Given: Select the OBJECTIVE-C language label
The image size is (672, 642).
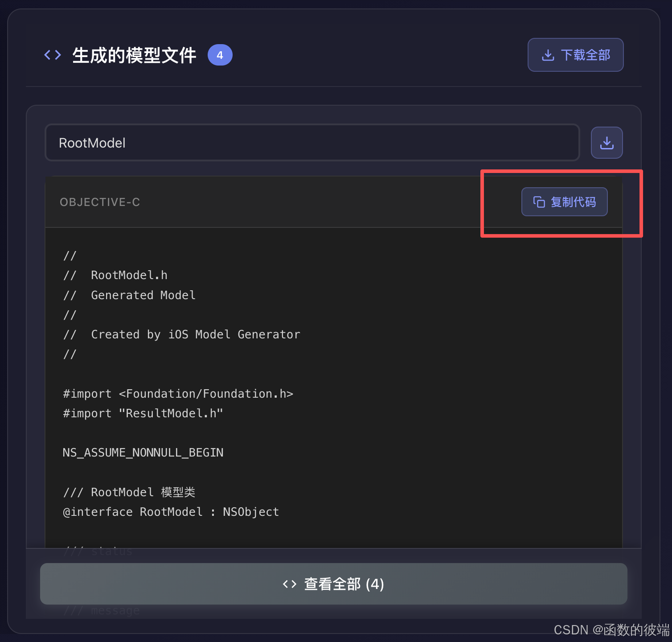Looking at the screenshot, I should click(x=100, y=202).
